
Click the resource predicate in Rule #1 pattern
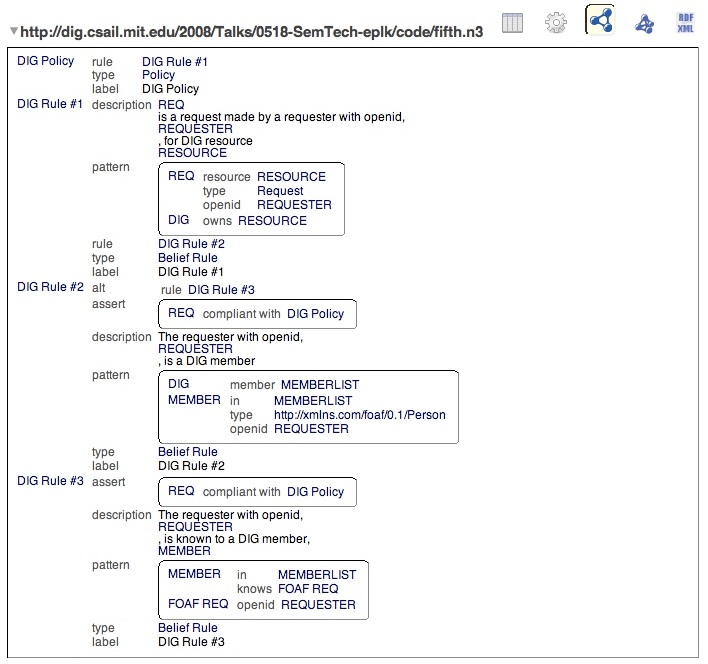tap(226, 176)
